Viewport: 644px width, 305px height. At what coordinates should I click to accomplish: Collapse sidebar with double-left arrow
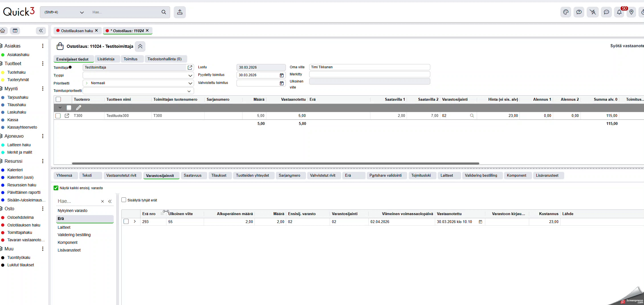click(41, 30)
